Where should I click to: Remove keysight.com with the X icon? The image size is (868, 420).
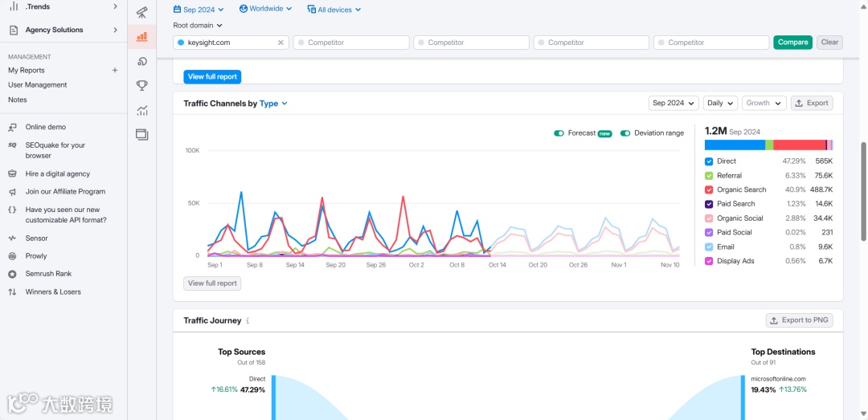click(280, 43)
